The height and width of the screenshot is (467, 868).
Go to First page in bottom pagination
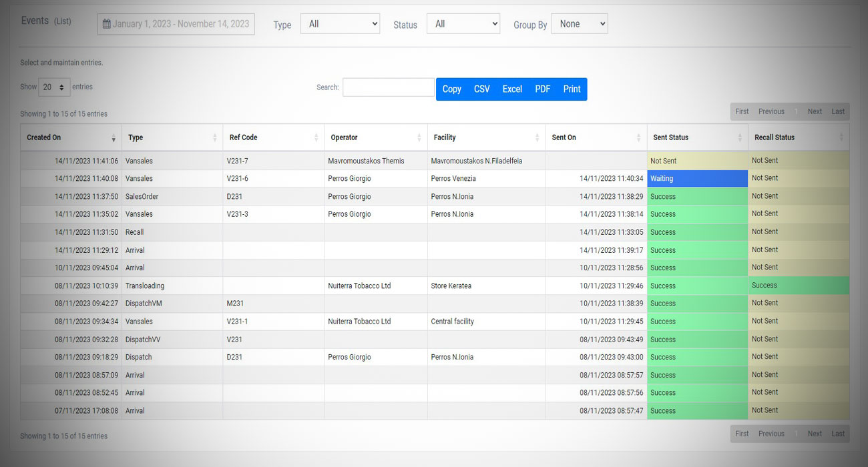tap(742, 434)
